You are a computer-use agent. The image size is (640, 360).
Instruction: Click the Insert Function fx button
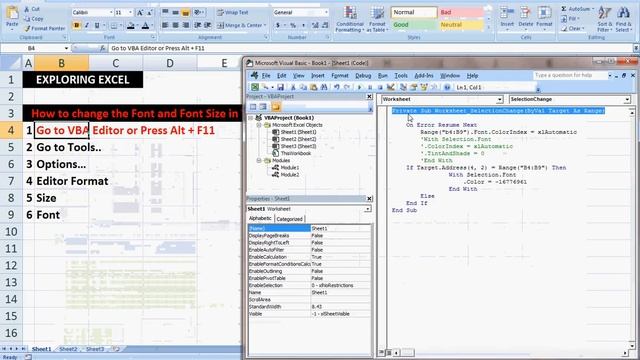[x=103, y=48]
